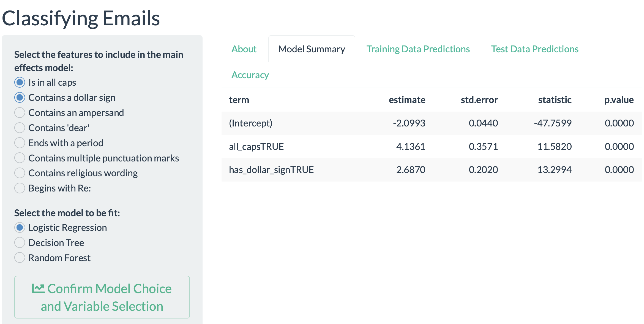
Task: Switch to Model Summary tab
Action: coord(312,49)
